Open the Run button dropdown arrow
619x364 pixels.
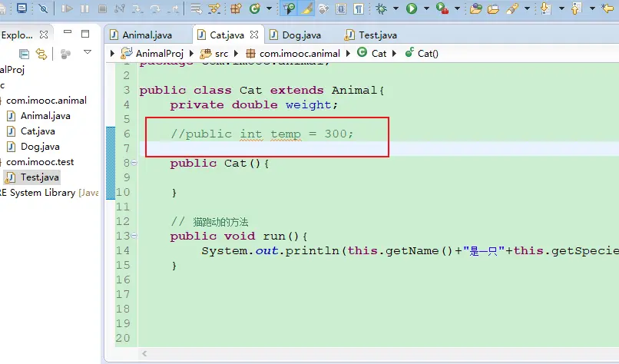click(x=425, y=9)
